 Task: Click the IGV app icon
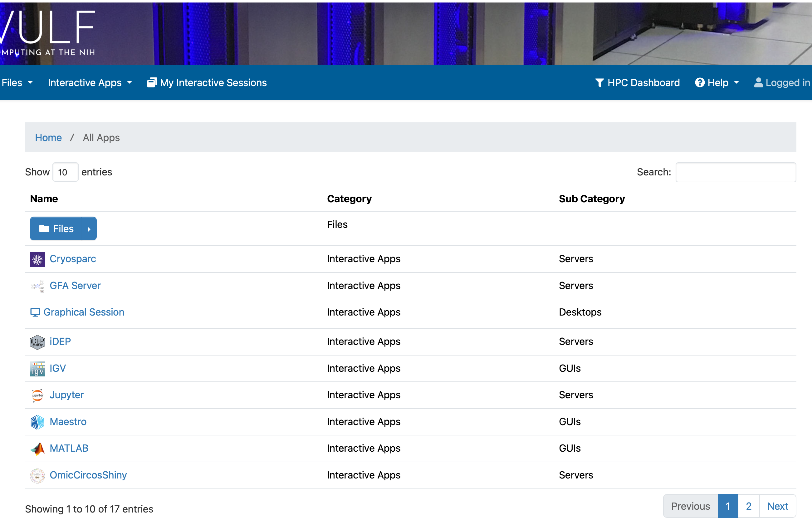coord(37,369)
